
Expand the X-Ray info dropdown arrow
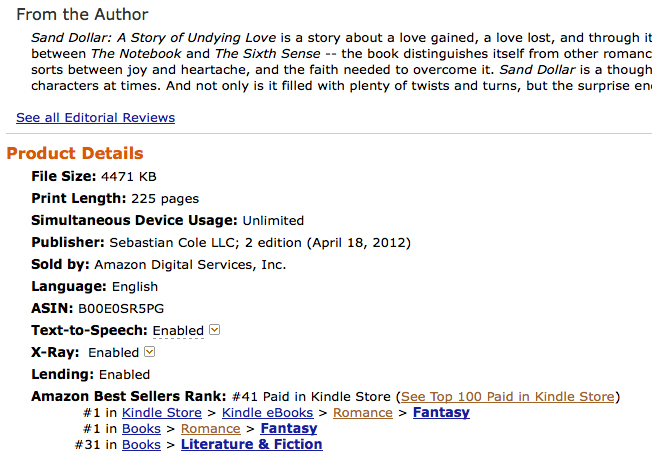click(x=150, y=352)
